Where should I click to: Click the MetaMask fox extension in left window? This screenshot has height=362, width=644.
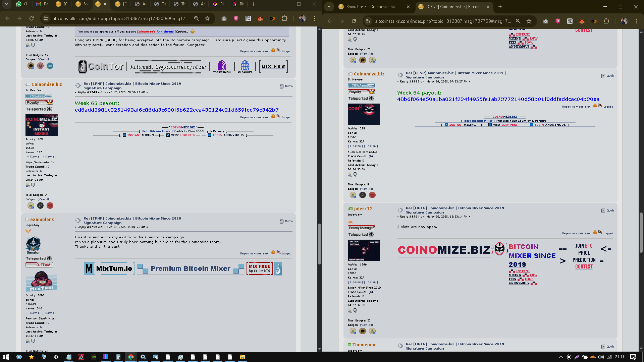[260, 18]
